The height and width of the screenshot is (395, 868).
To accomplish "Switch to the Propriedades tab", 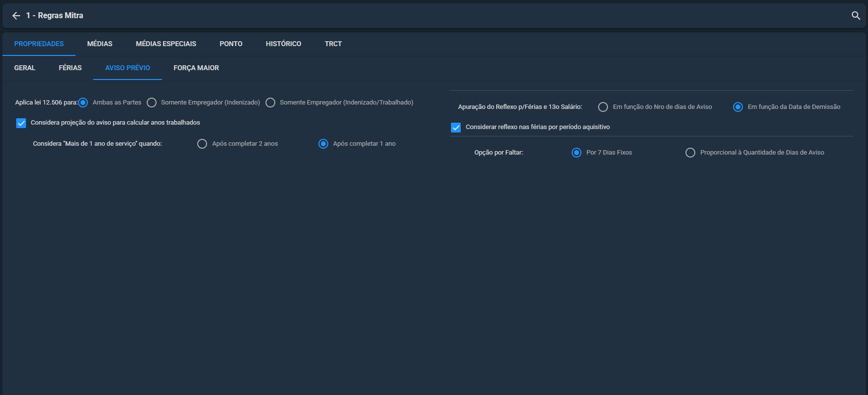I will [x=39, y=44].
